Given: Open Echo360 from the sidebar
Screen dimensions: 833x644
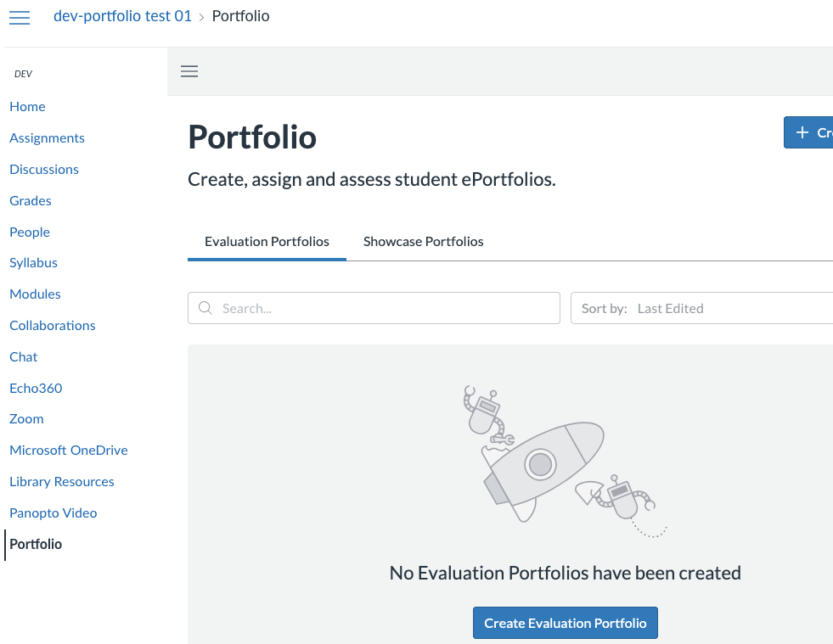Looking at the screenshot, I should click(36, 388).
